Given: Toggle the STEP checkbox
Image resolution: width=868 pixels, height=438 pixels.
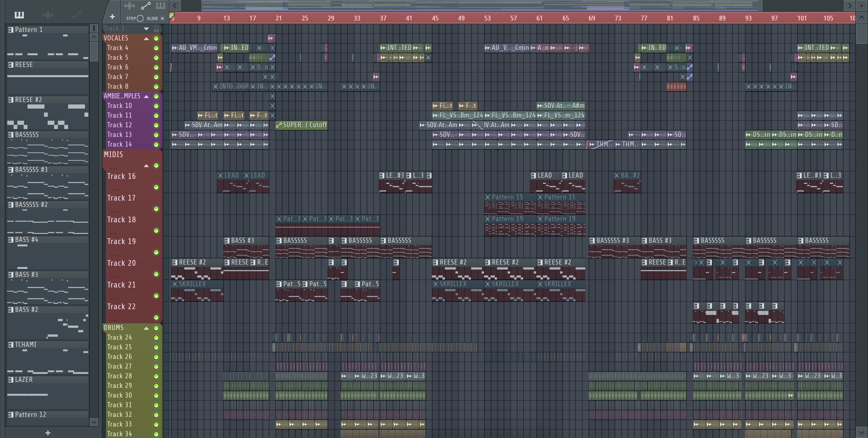Looking at the screenshot, I should click(x=140, y=18).
